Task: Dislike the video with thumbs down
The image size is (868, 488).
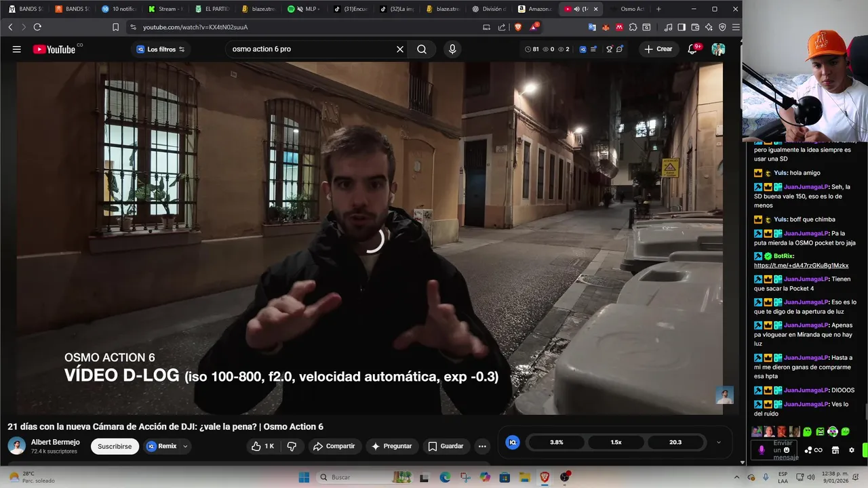Action: (292, 446)
